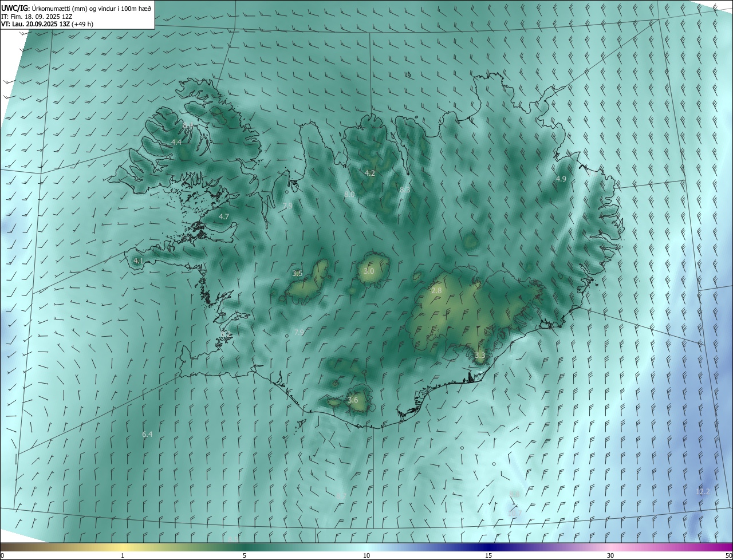
Task: Select the initial time line "IT: Fim. 18. 09. 2025 12Z"
Action: point(37,17)
